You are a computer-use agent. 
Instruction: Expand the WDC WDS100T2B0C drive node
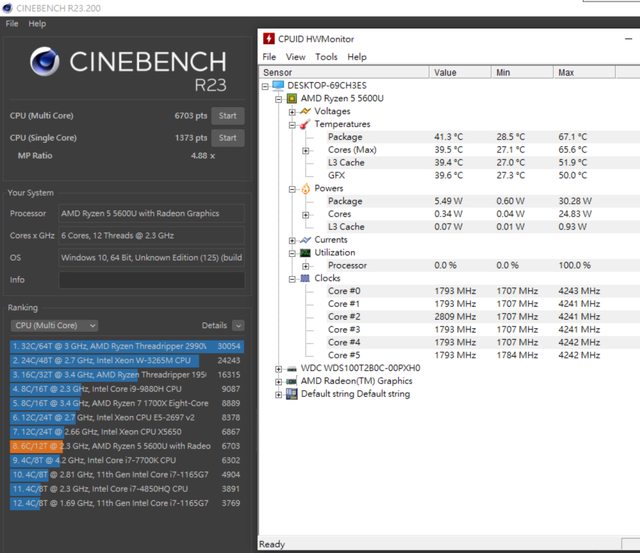279,368
